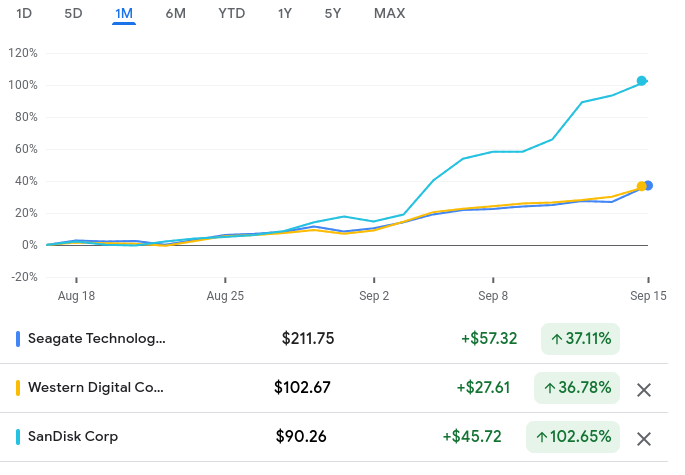This screenshot has height=475, width=685.
Task: Click Seagate's blue color indicator
Action: [x=18, y=338]
